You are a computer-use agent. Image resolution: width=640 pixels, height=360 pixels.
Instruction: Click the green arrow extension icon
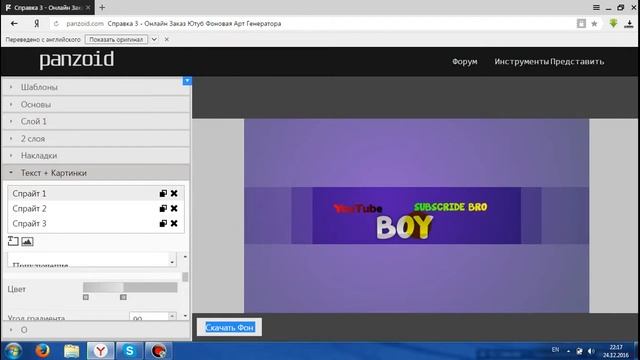click(x=613, y=24)
